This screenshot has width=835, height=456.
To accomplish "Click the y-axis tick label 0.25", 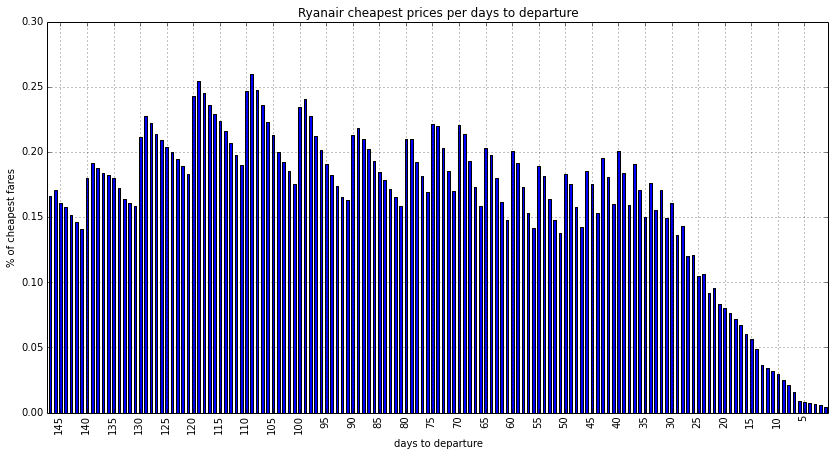I will [x=32, y=87].
